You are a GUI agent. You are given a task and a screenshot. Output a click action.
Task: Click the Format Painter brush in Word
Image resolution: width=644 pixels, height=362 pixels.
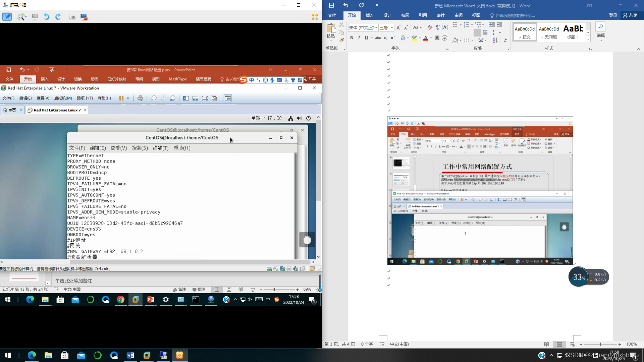pyautogui.click(x=341, y=40)
